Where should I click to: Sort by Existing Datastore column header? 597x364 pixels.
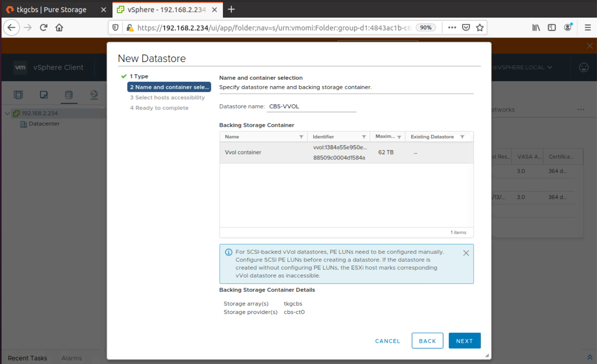coord(432,137)
